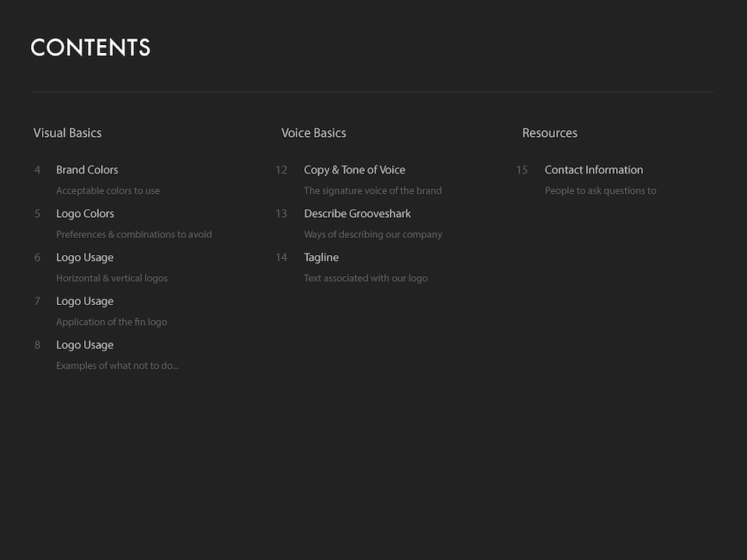This screenshot has height=560, width=747.
Task: Open Copy & Tone of Voice entry
Action: pyautogui.click(x=354, y=170)
